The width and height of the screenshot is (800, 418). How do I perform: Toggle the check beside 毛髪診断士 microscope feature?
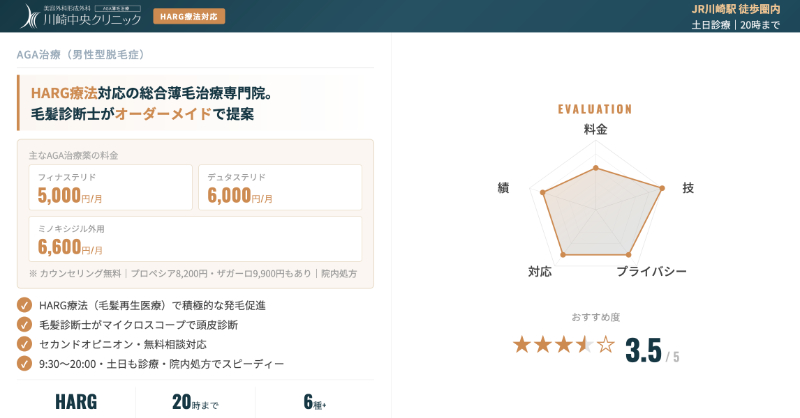coord(24,324)
